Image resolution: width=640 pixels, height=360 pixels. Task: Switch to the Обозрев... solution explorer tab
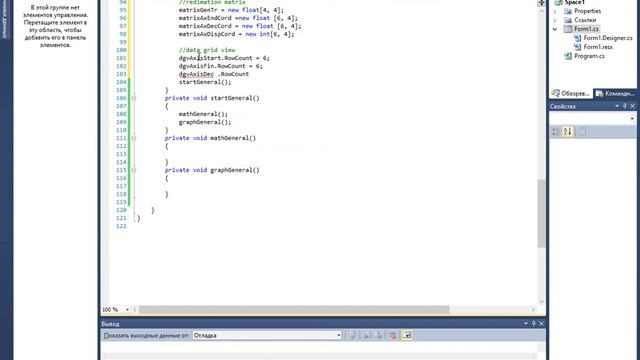[x=571, y=94]
